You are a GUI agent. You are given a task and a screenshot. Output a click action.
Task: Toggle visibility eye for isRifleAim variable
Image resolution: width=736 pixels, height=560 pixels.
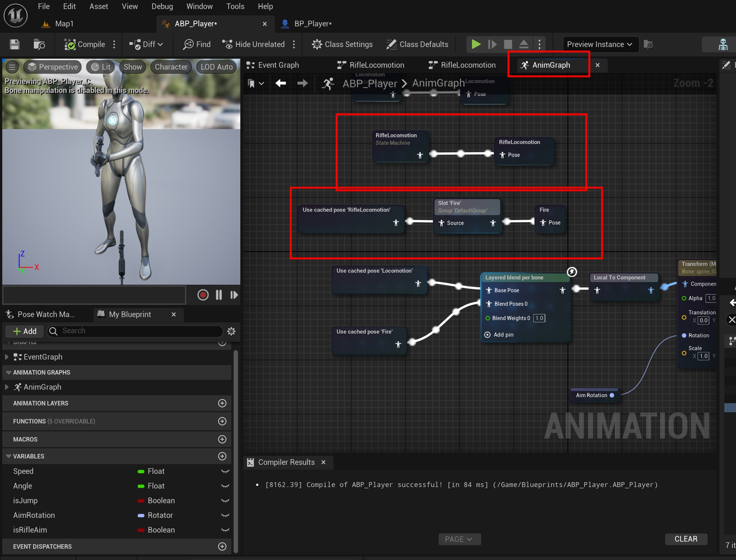coord(225,530)
